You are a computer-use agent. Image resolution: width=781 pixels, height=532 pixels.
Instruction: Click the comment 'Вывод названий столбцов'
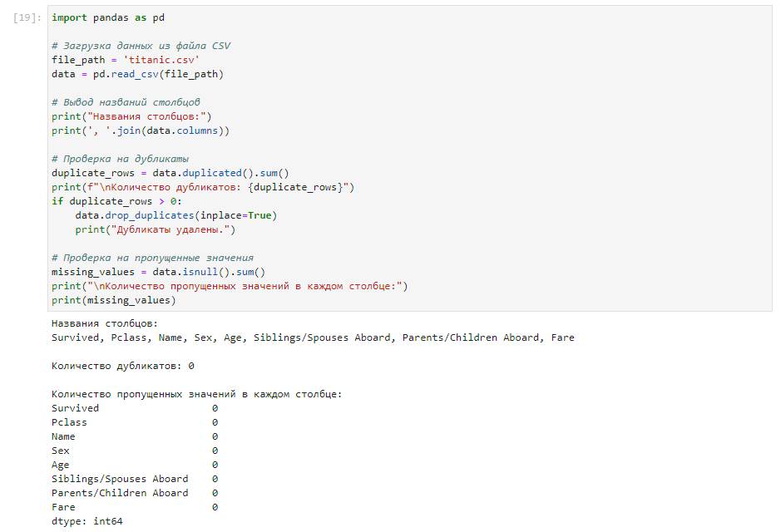126,102
